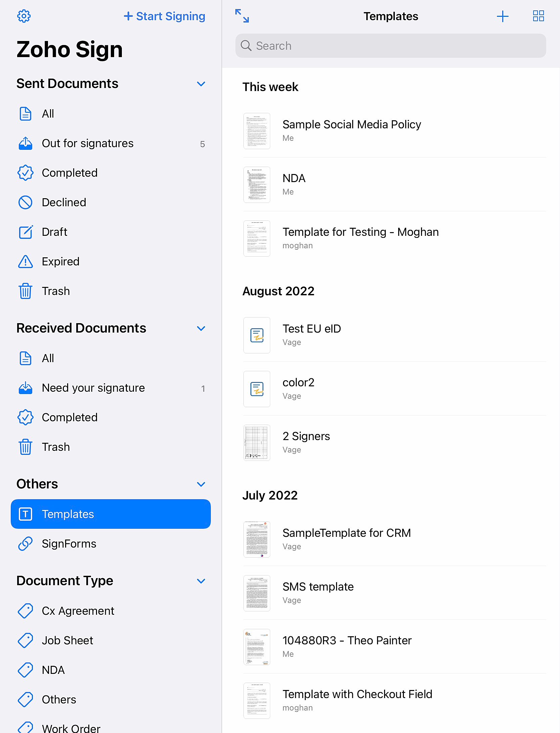
Task: Click the 'Sample Social Media Policy' title
Action: [352, 125]
